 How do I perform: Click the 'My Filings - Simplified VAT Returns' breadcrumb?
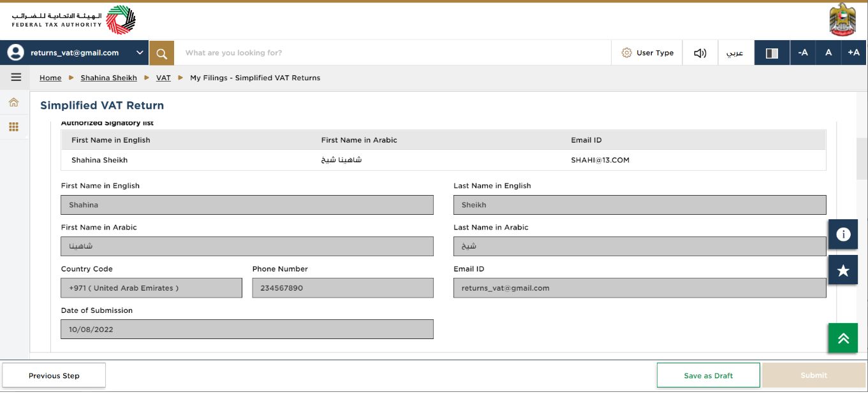click(x=255, y=78)
